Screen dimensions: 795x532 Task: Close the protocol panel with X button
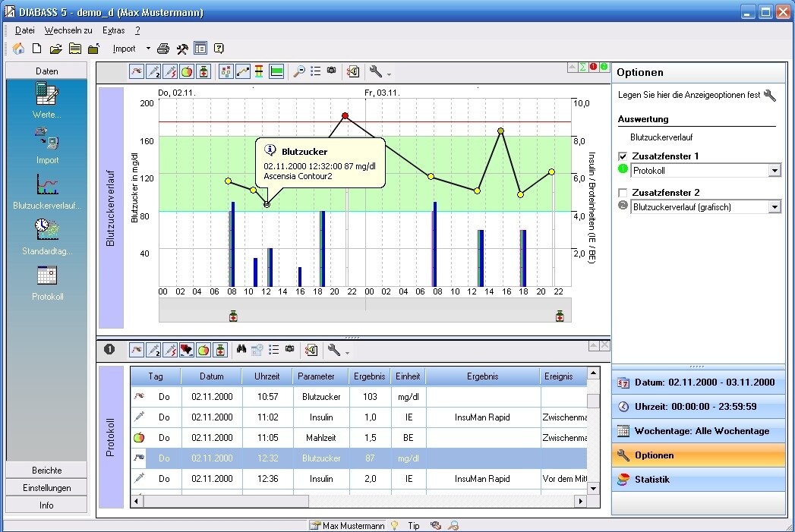click(x=604, y=345)
